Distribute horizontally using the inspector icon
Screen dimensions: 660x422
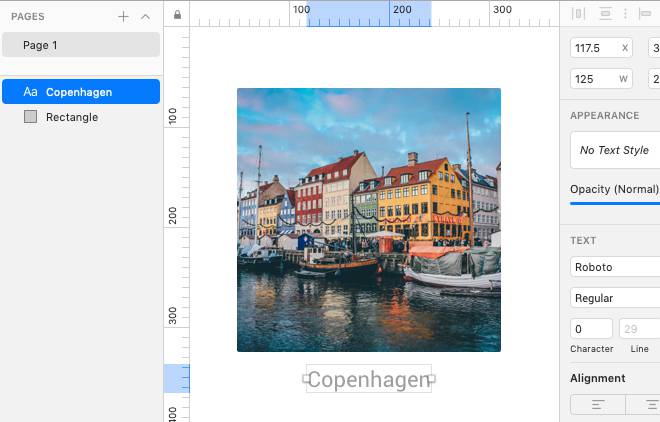pyautogui.click(x=578, y=14)
